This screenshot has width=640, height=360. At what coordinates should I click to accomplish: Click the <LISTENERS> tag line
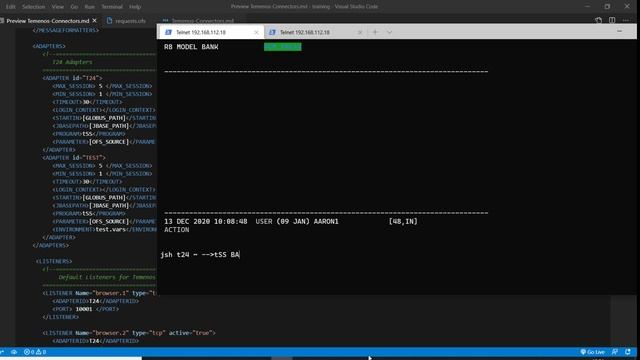(x=54, y=261)
